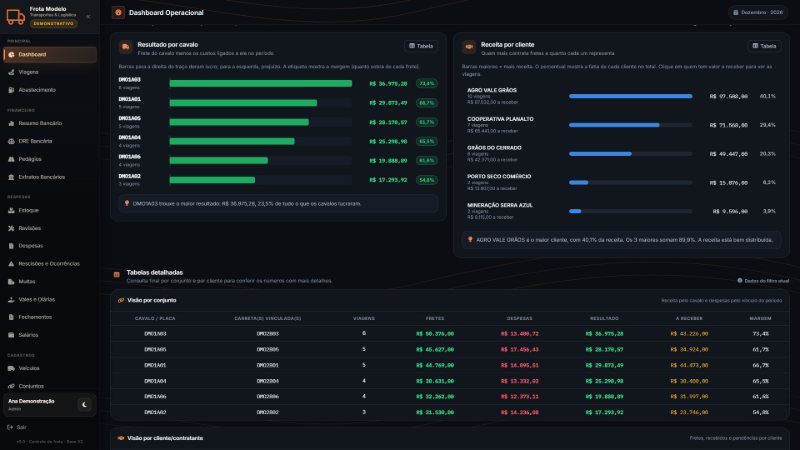Click the Estoque icon in sidebar
The height and width of the screenshot is (450, 800).
point(11,210)
